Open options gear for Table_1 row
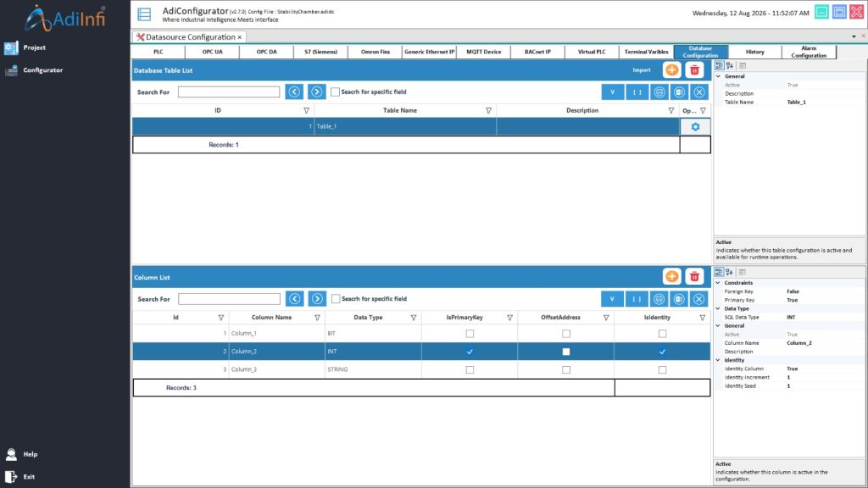The image size is (868, 488). click(695, 127)
